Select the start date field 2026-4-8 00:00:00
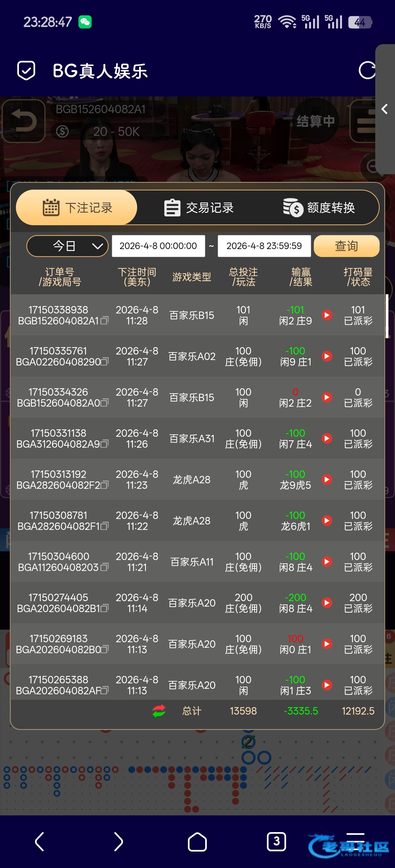 (159, 246)
